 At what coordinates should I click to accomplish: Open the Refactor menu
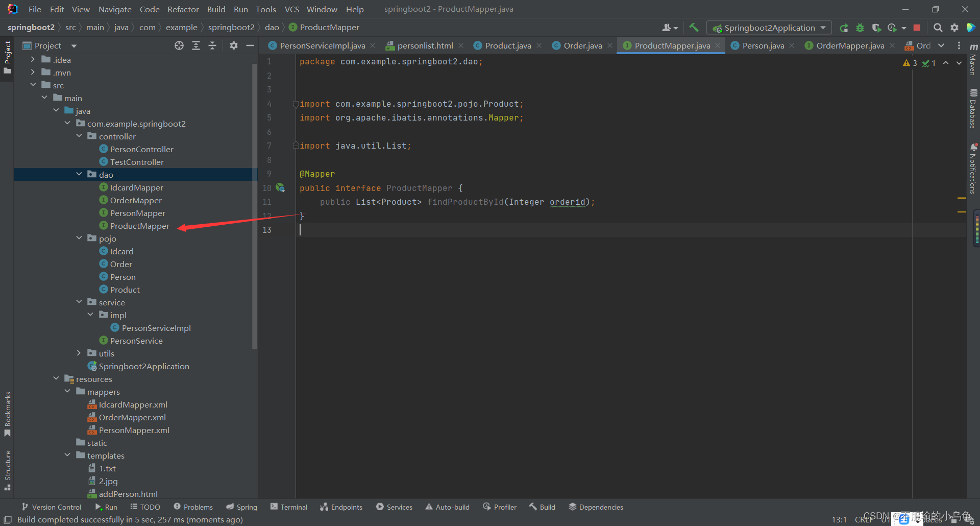click(x=183, y=9)
